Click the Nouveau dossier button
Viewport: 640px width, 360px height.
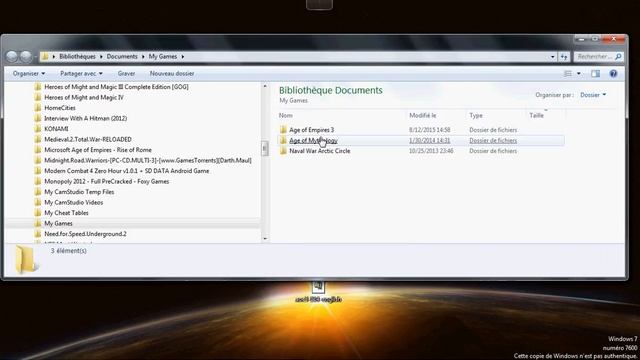172,73
